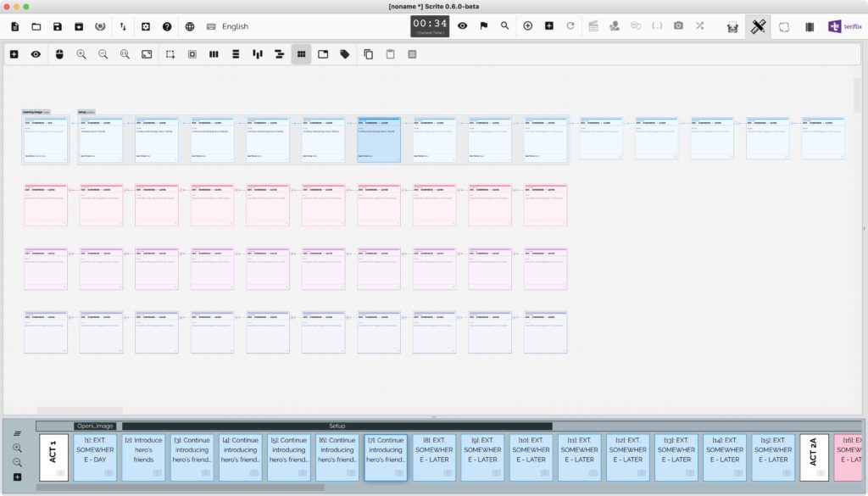Toggle the eye icon in structure toolbar
Screen dimensions: 868x496
pos(36,54)
